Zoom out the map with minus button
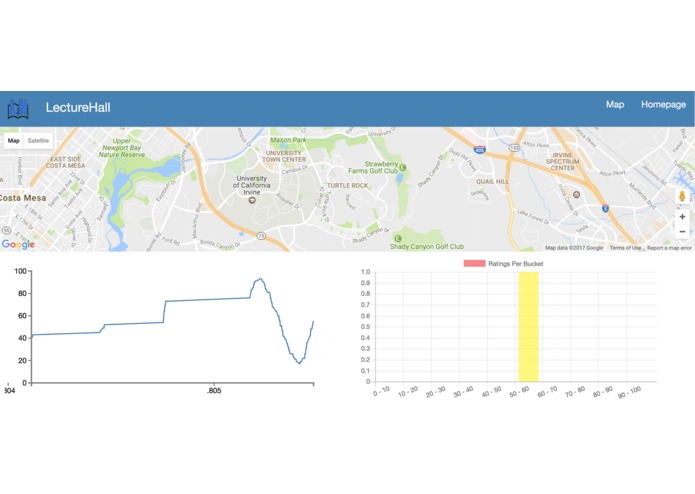The width and height of the screenshot is (695, 494). 682,232
